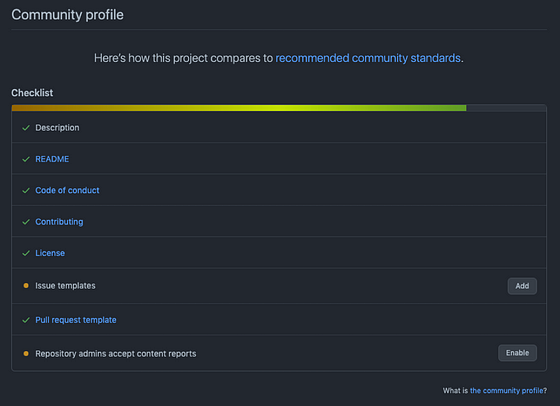Viewport: 560px width, 406px height.
Task: Open the Contributing link
Action: pos(59,222)
